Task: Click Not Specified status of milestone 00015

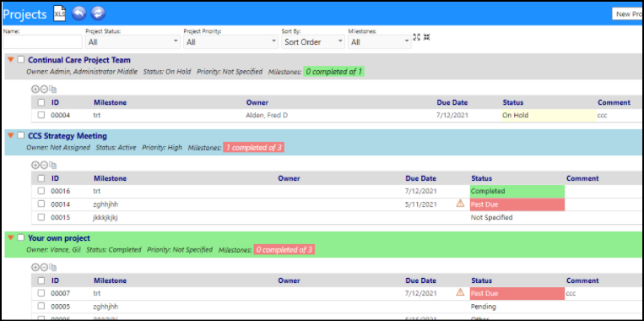Action: (x=491, y=217)
